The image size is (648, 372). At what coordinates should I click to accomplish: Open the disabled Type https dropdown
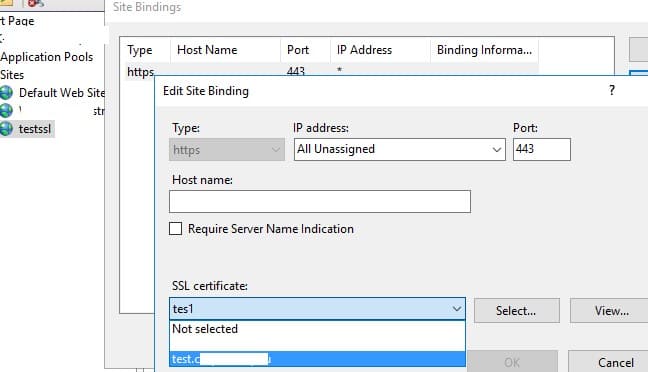pyautogui.click(x=227, y=150)
